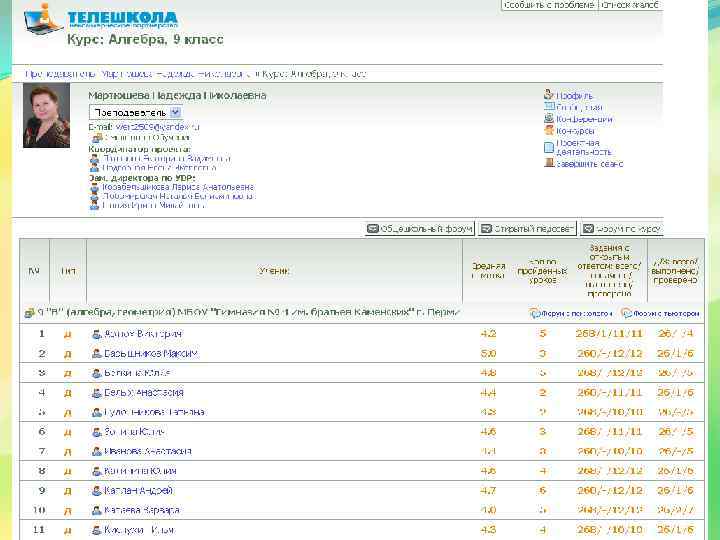Open the Профиль link

(x=574, y=96)
